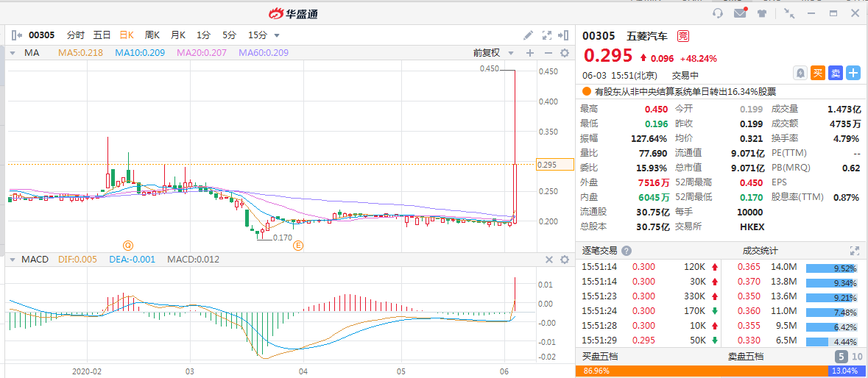Close the MACD indicator panel
The image size is (868, 378).
pos(548,260)
